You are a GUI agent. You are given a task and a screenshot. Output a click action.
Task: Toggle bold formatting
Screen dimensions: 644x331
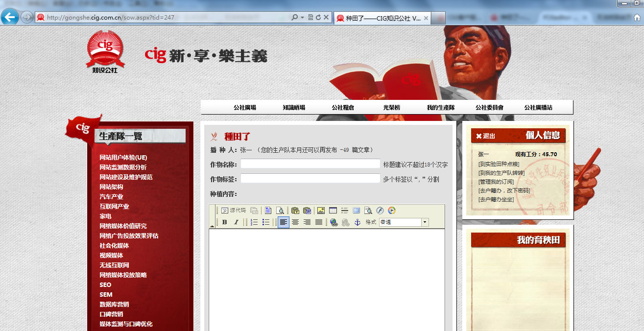(x=224, y=222)
